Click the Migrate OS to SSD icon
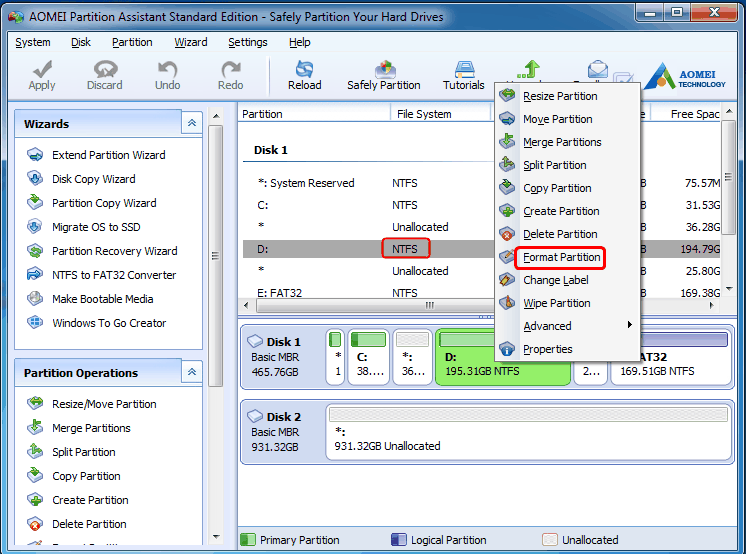 35,227
